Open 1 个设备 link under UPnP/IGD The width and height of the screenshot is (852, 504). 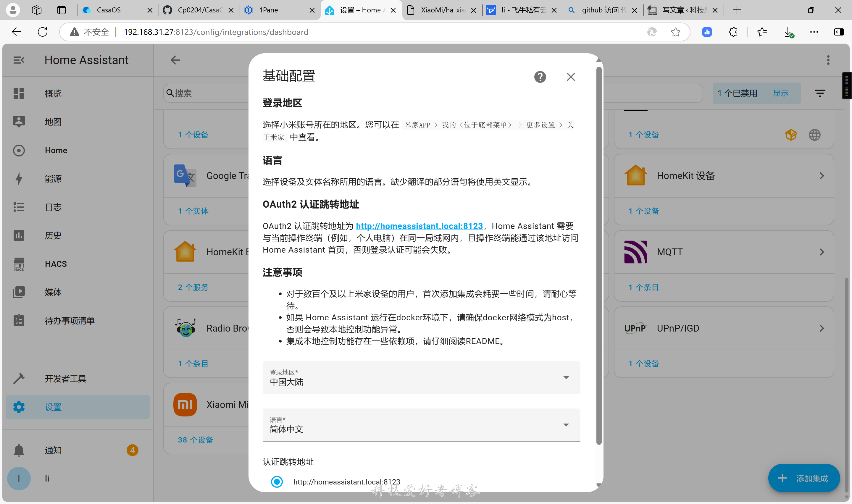[643, 364]
